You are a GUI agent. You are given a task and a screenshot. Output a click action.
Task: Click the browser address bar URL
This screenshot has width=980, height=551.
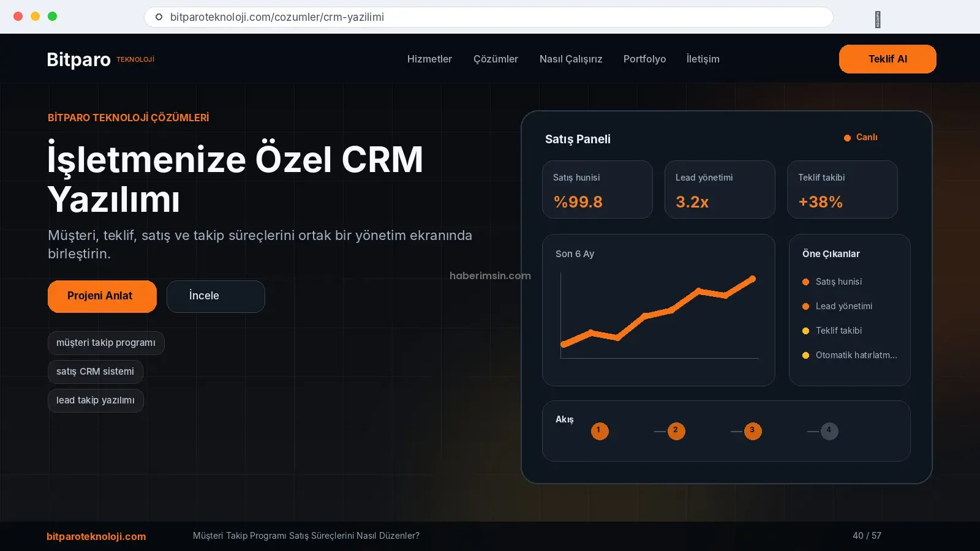[x=277, y=17]
